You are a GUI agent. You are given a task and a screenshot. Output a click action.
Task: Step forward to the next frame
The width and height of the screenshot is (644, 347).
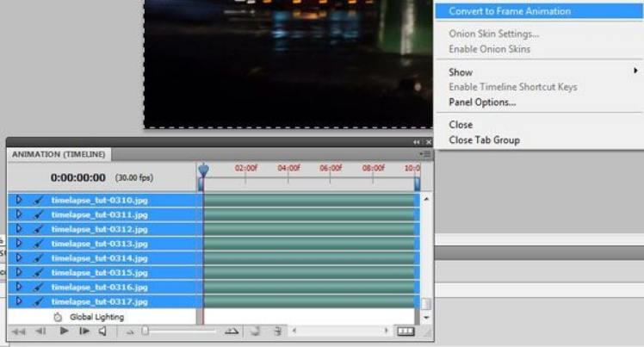(x=84, y=331)
